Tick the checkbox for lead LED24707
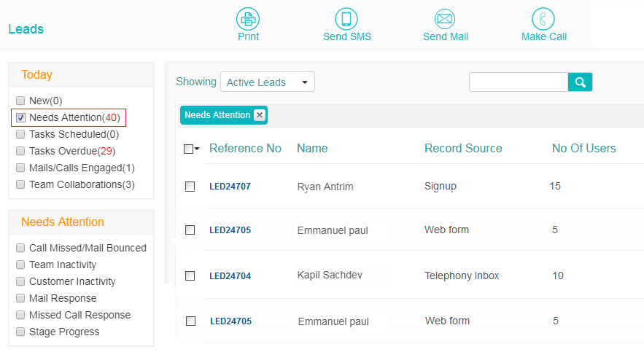The height and width of the screenshot is (352, 644). coord(190,187)
